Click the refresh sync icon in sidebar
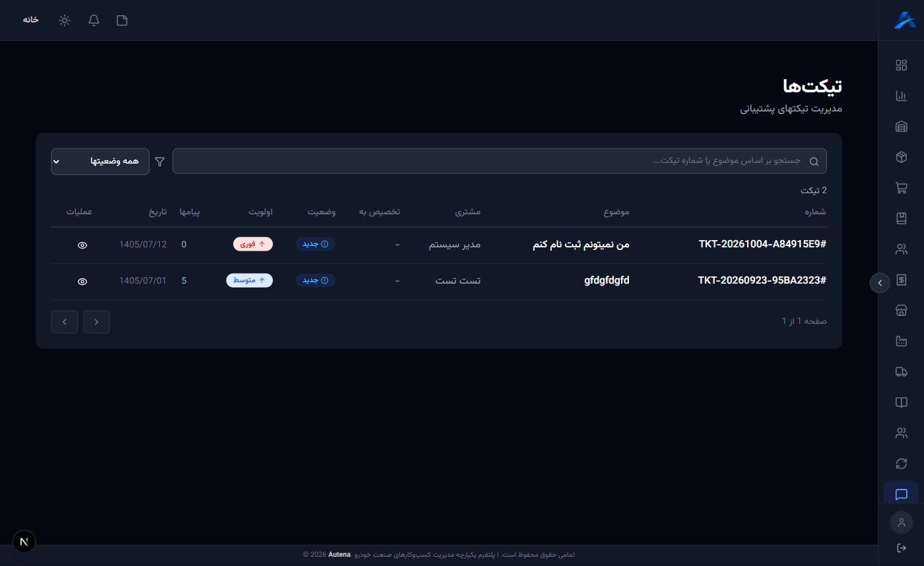The width and height of the screenshot is (924, 566). [901, 463]
